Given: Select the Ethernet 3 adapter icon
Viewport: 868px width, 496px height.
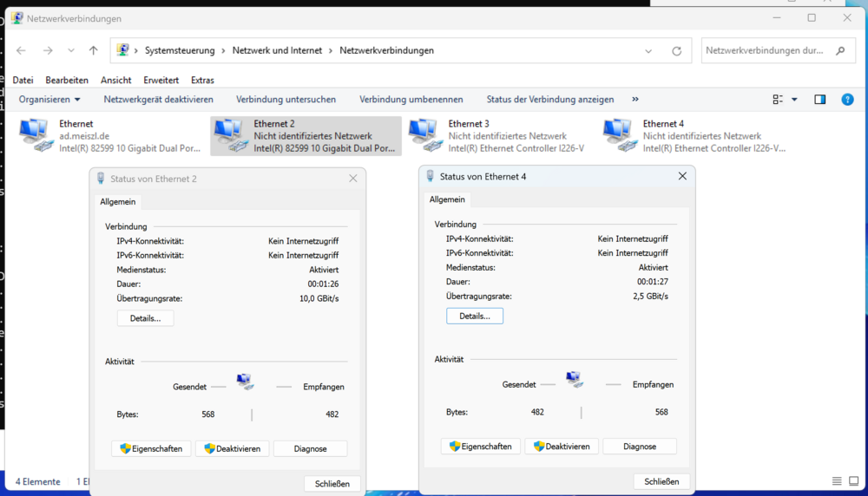Looking at the screenshot, I should coord(425,135).
